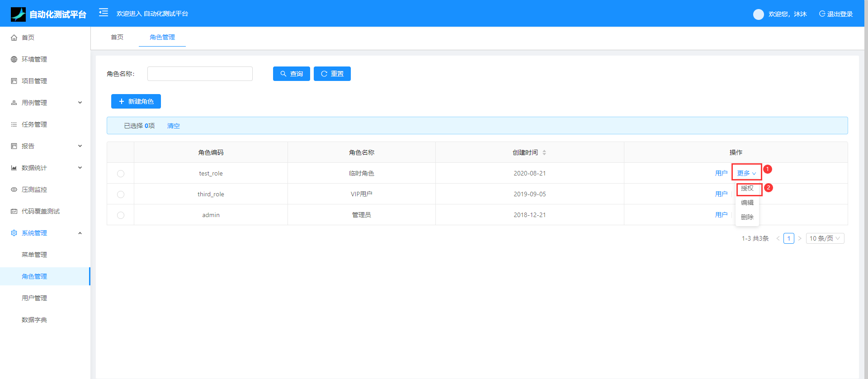This screenshot has height=379, width=868.
Task: Focus the 角色名称 input field
Action: pos(200,74)
